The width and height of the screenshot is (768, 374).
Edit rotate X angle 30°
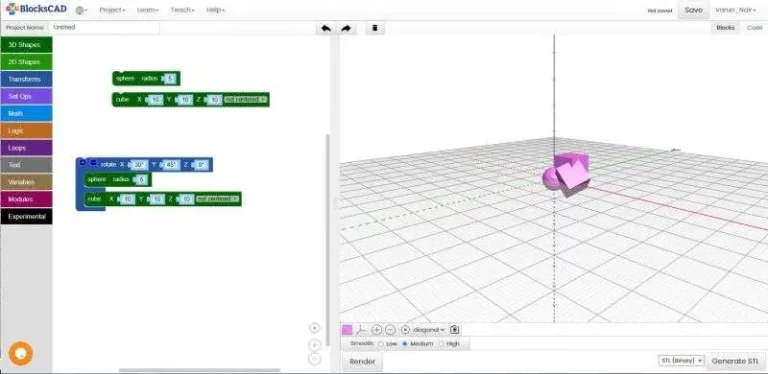pyautogui.click(x=138, y=165)
